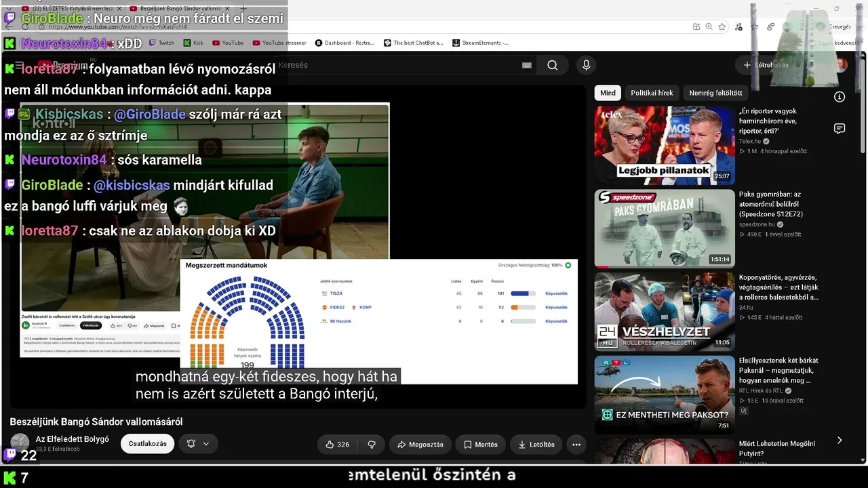Click the zoom magnifier icon in address bar
Viewport: 868px width, 488px height.
tap(709, 27)
